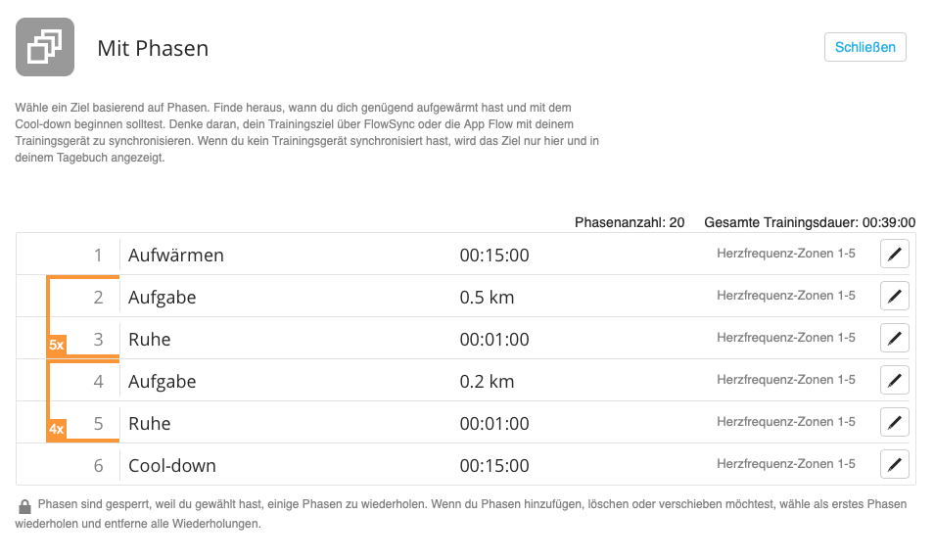Edit the Cool-down phase
Screen dimensions: 934x560
(894, 465)
